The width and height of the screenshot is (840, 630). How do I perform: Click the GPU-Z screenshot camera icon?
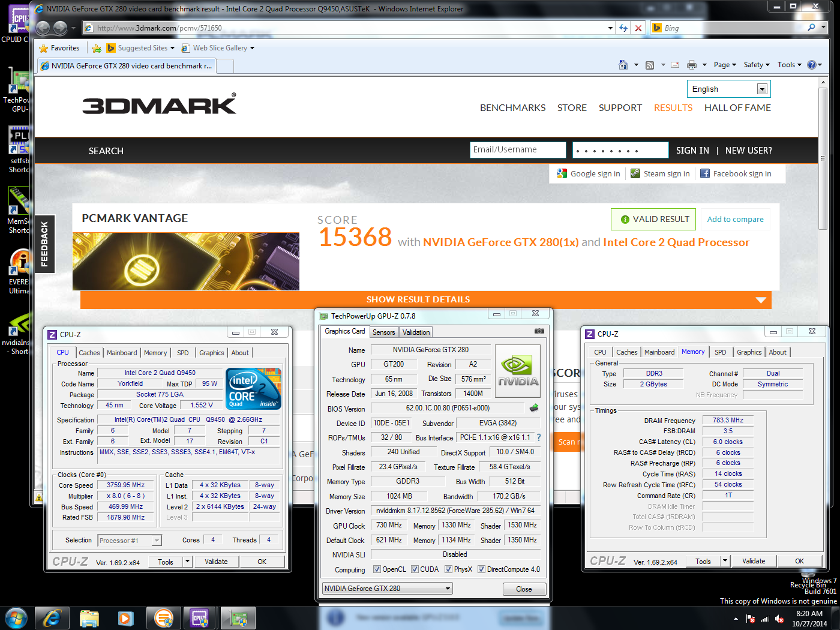539,331
